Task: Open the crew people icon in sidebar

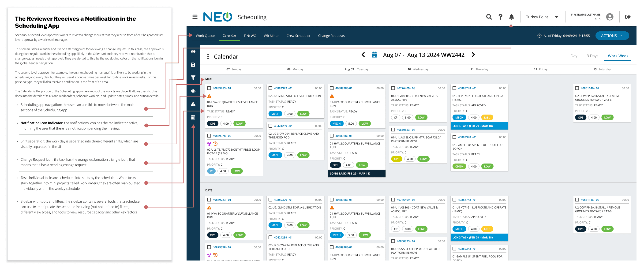Action: coord(193,91)
